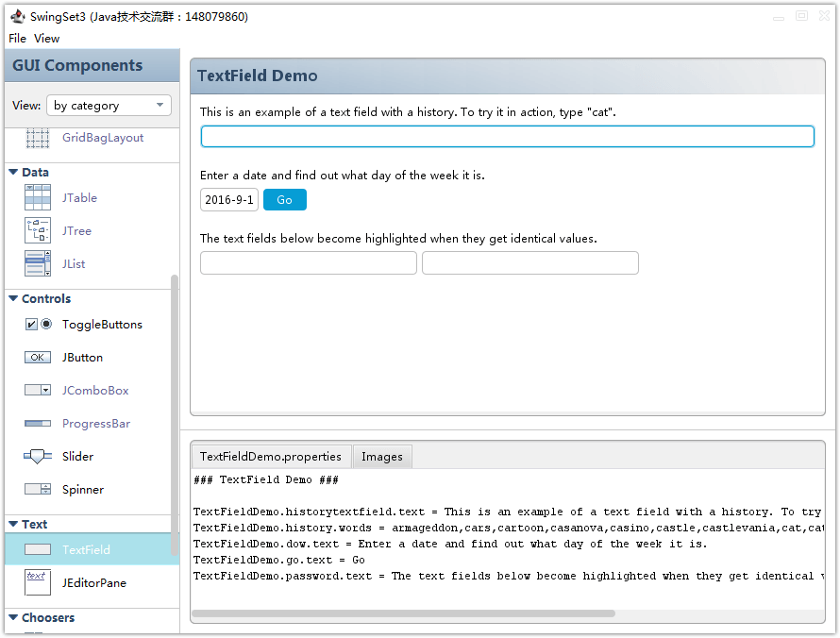Click the TextFieldDemo.go.text = Go line
The height and width of the screenshot is (638, 840).
tap(279, 560)
